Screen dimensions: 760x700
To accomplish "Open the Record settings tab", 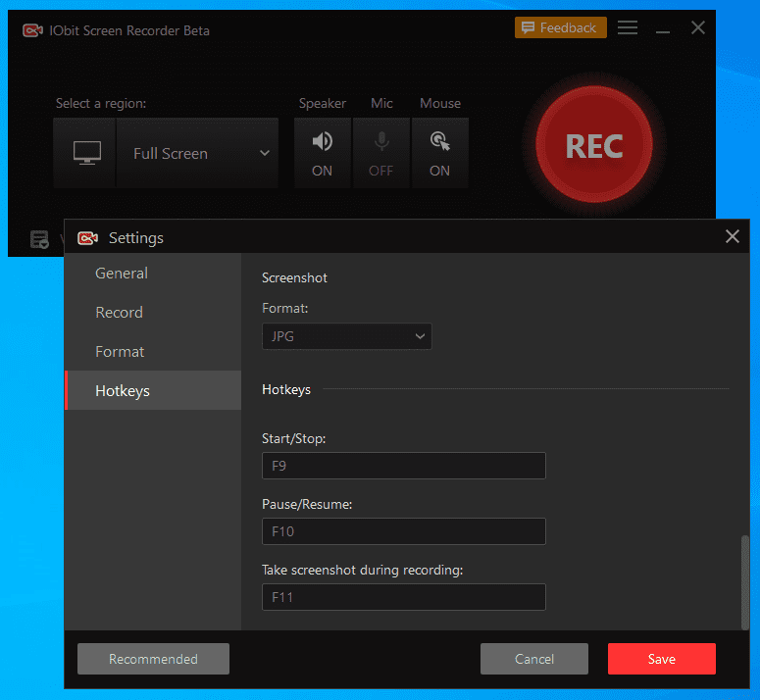I will tap(153, 313).
